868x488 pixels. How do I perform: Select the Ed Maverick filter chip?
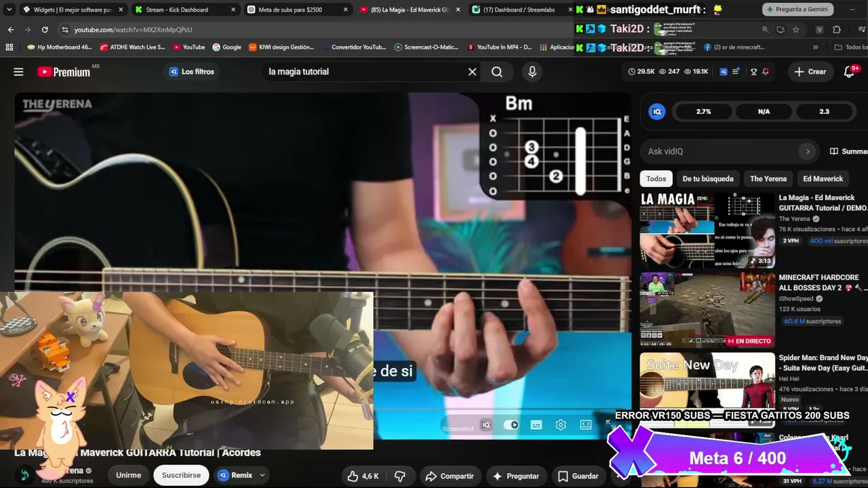pyautogui.click(x=823, y=179)
